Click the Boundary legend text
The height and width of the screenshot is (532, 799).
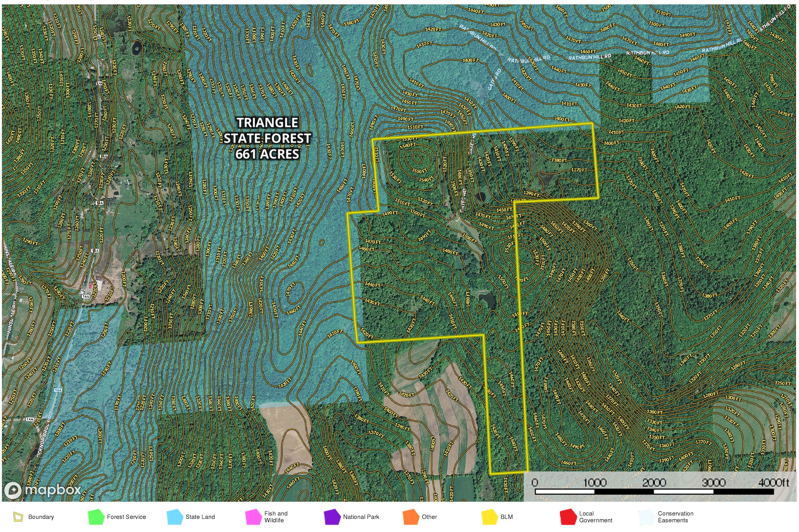click(41, 517)
